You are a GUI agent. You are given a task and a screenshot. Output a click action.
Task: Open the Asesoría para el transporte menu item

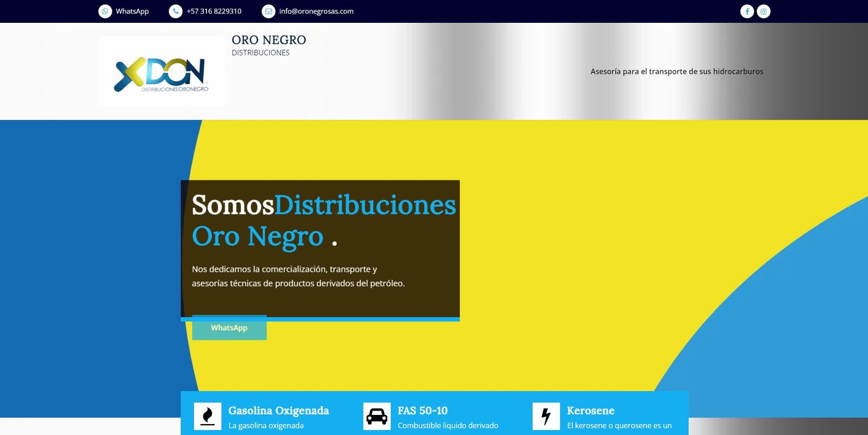point(676,72)
